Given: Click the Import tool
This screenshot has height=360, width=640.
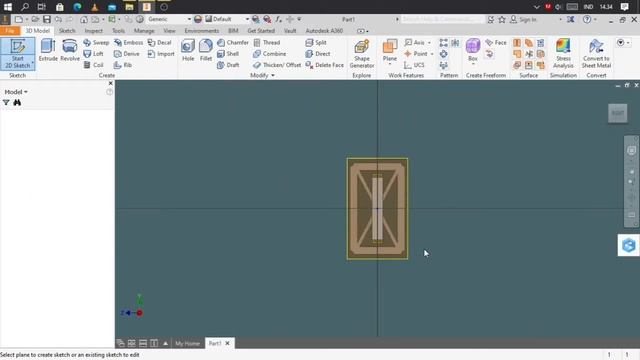Looking at the screenshot, I should coord(161,54).
